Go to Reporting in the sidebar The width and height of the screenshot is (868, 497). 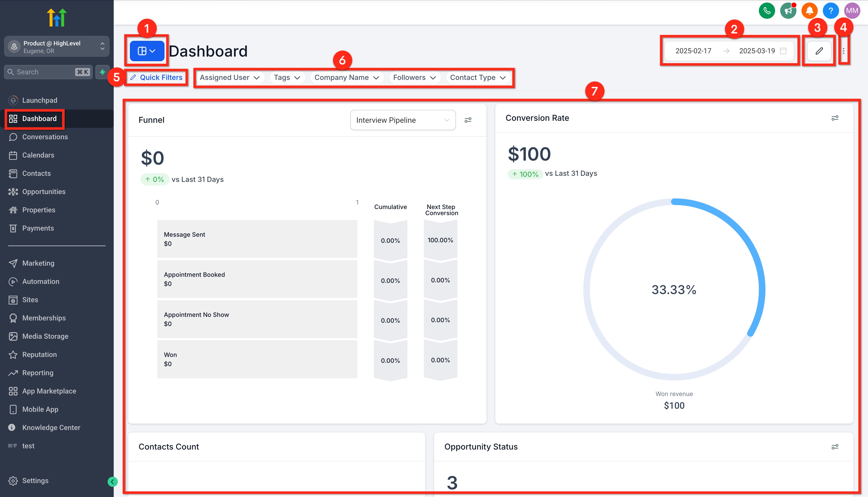38,373
